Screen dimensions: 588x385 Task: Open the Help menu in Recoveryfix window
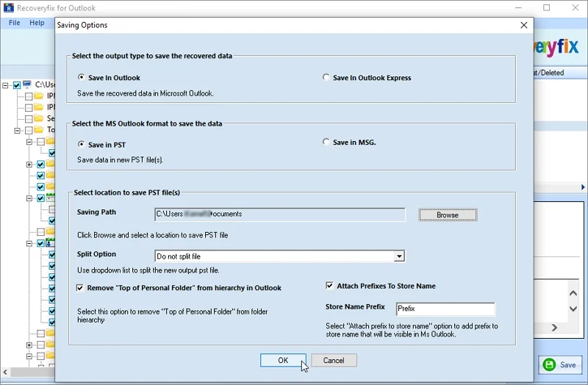point(37,23)
